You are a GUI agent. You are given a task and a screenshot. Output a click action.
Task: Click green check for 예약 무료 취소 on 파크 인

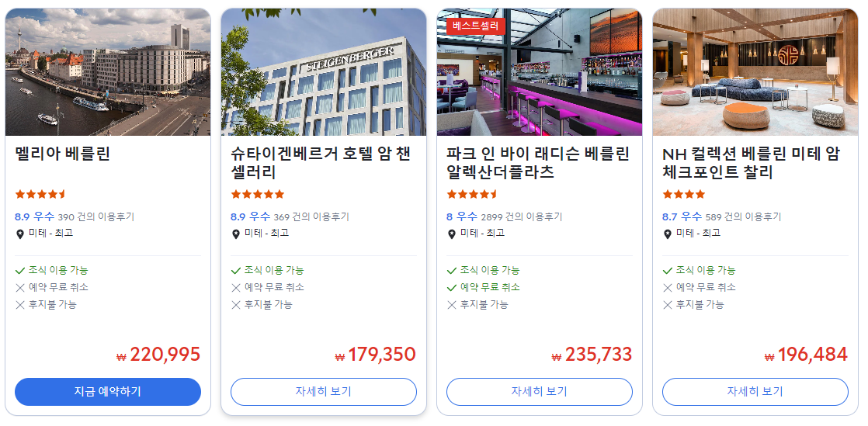click(x=452, y=288)
